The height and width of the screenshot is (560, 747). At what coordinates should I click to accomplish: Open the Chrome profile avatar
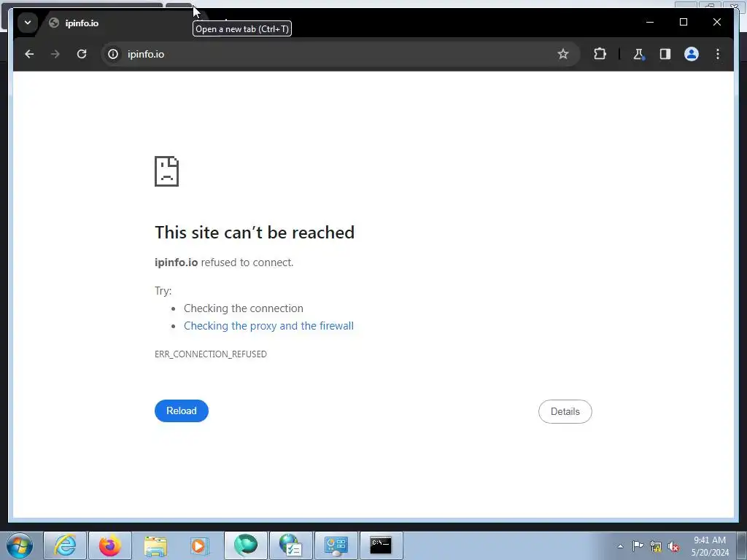tap(692, 54)
